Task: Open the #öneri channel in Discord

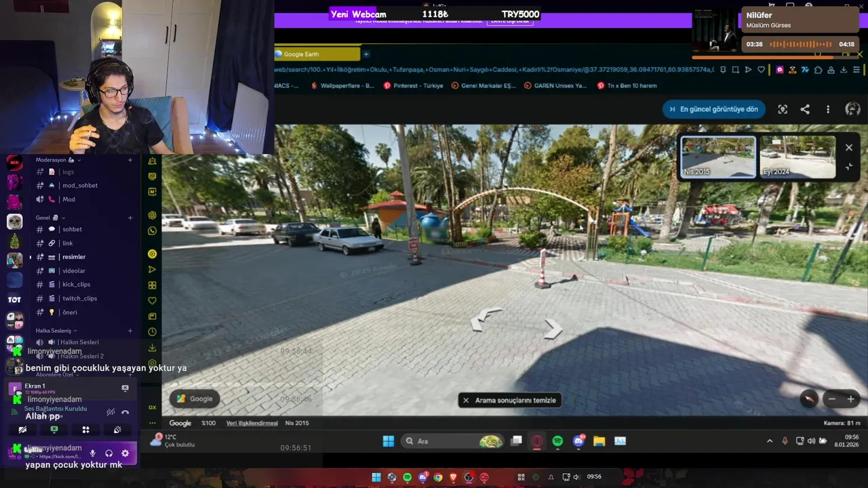Action: click(69, 312)
